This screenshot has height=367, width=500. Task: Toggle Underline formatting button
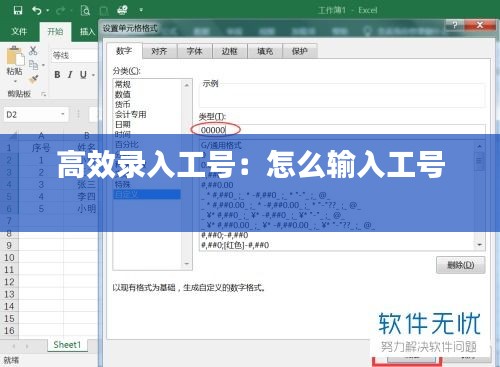[83, 75]
